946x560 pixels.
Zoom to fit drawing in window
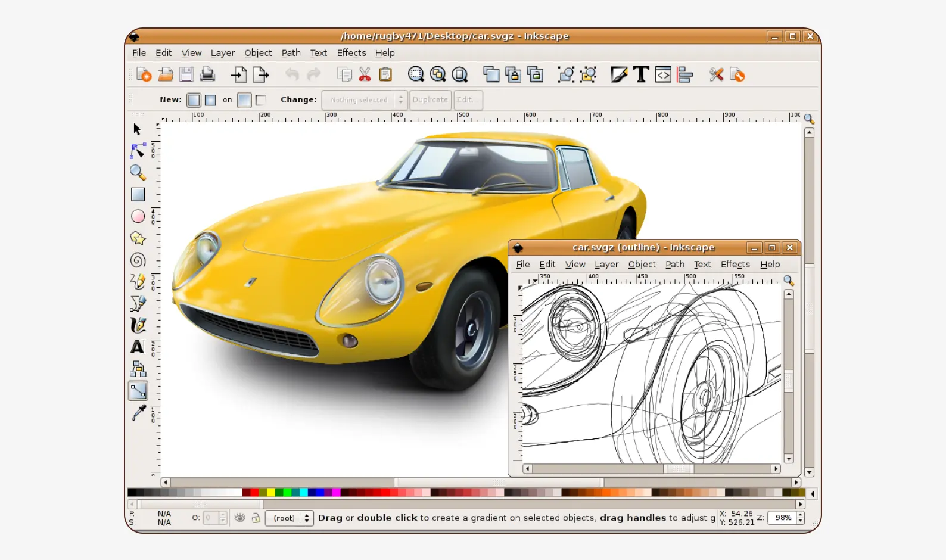click(x=438, y=74)
